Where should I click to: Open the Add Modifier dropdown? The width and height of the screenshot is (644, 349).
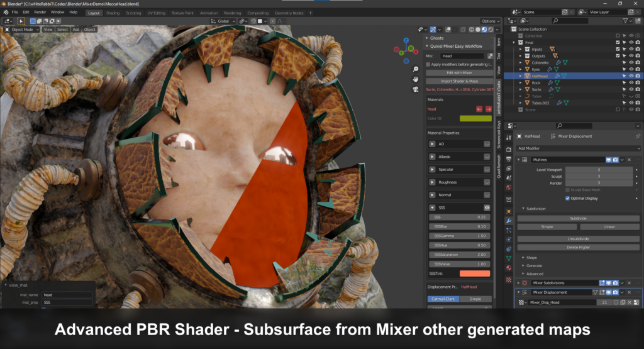tap(578, 148)
